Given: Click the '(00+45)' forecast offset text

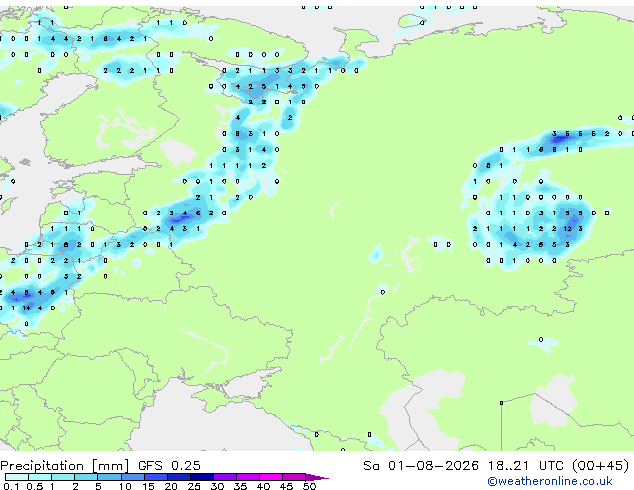Looking at the screenshot, I should tap(601, 466).
